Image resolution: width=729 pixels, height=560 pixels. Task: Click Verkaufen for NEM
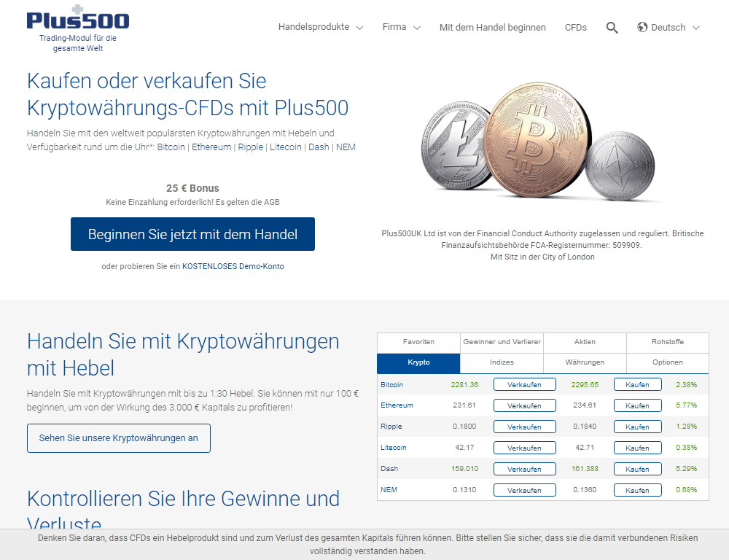524,490
